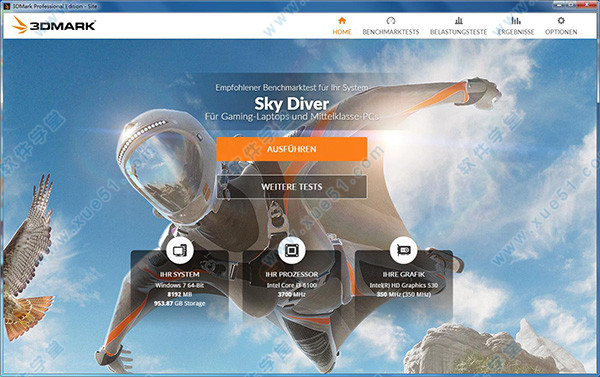Open the BELASTUNGSTESTE tab label
600x377 pixels.
coord(458,32)
